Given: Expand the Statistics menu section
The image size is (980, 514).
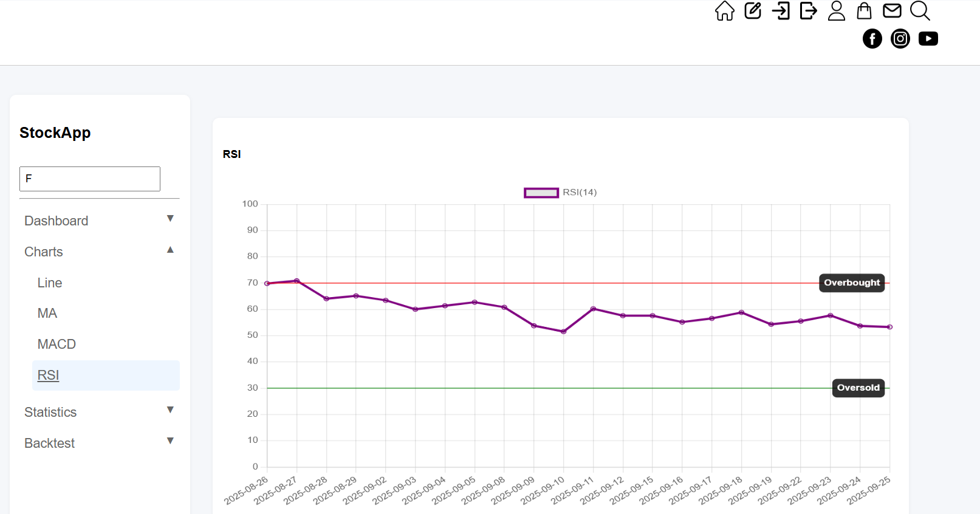Looking at the screenshot, I should tap(100, 412).
